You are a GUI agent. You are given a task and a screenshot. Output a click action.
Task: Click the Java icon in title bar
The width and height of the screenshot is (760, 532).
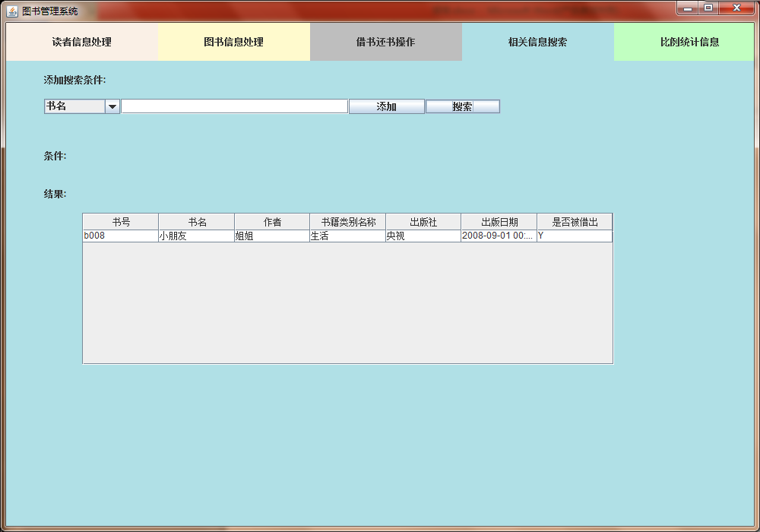(12, 11)
